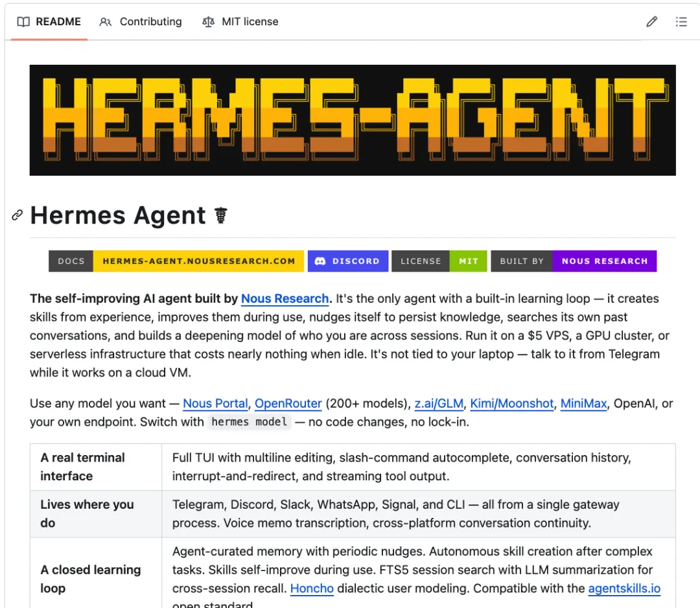Follow the MiniMax link
The height and width of the screenshot is (608, 700).
[x=583, y=404]
